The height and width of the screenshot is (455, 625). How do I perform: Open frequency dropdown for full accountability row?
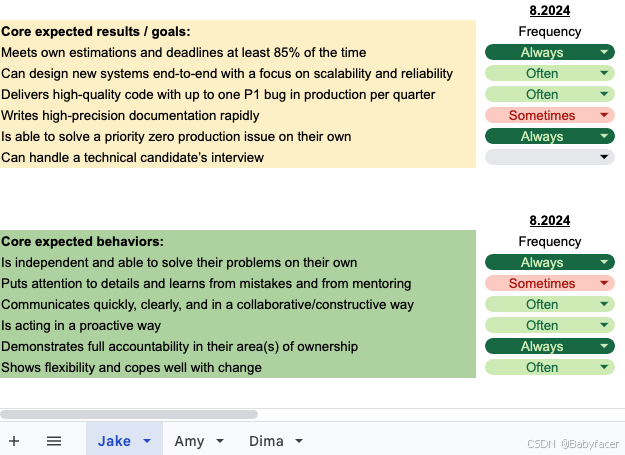[604, 346]
